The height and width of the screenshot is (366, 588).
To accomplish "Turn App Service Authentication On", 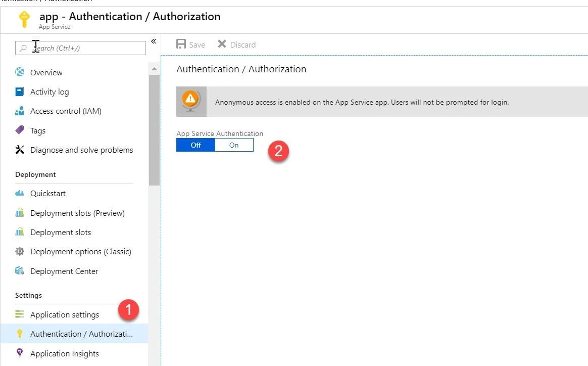I will coord(234,145).
